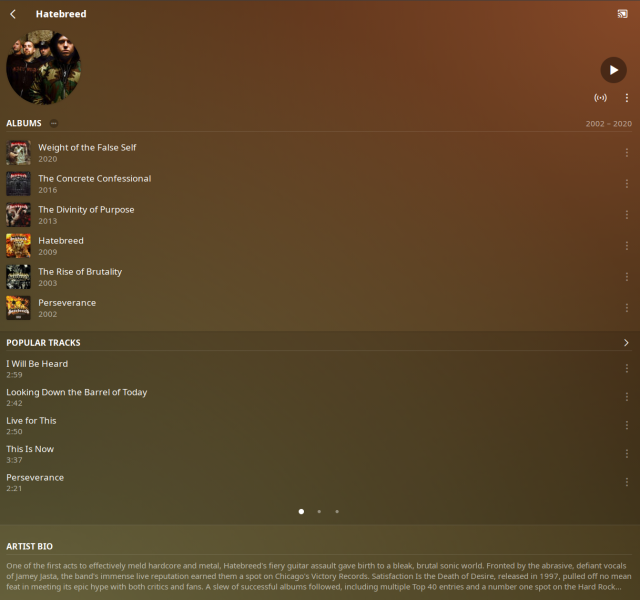Screen dimensions: 640x600
Task: Select the first popular tracks page dot
Action: tap(301, 511)
